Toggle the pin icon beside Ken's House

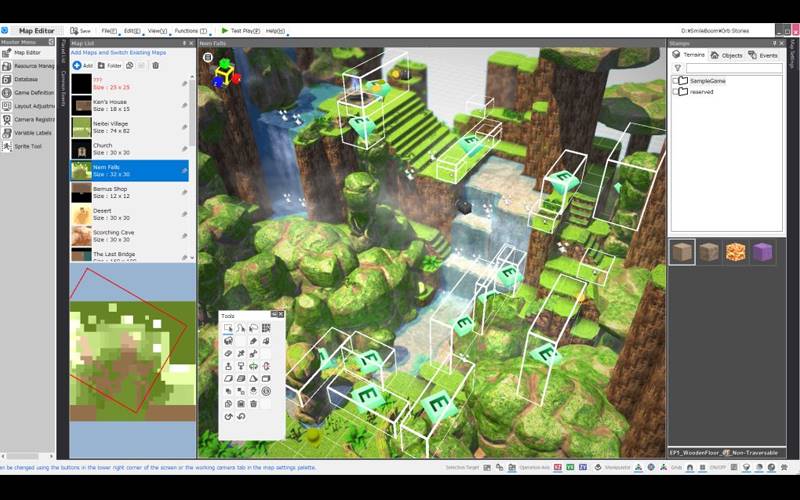tap(184, 105)
